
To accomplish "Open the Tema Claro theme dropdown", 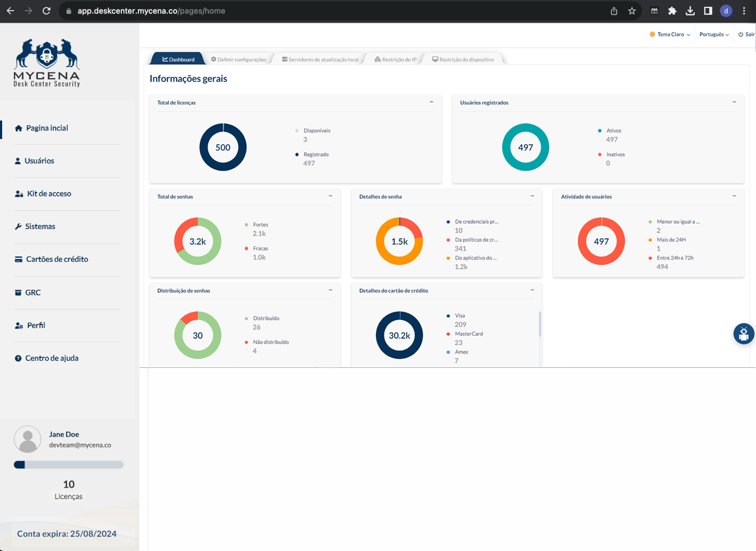I will [670, 35].
